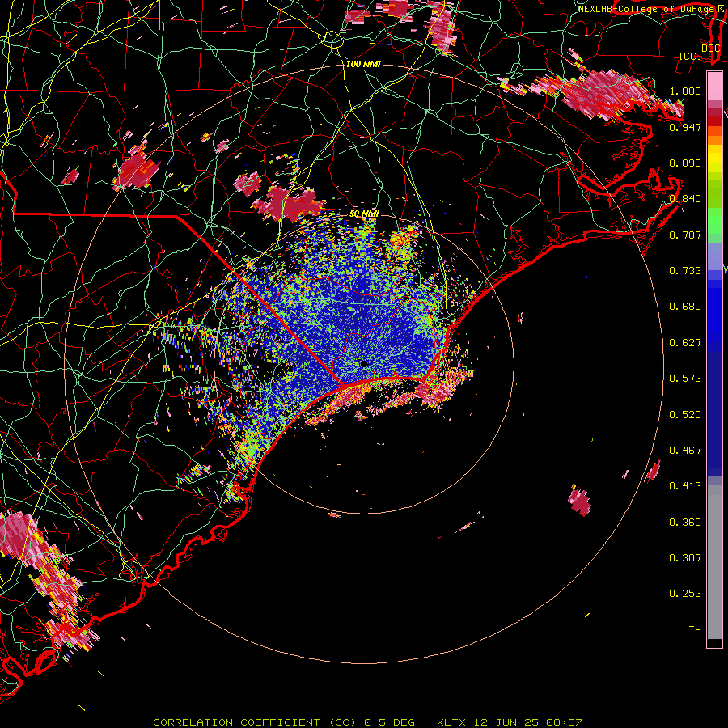The height and width of the screenshot is (728, 728).
Task: Click the 50 NMI range ring label
Action: [x=364, y=214]
